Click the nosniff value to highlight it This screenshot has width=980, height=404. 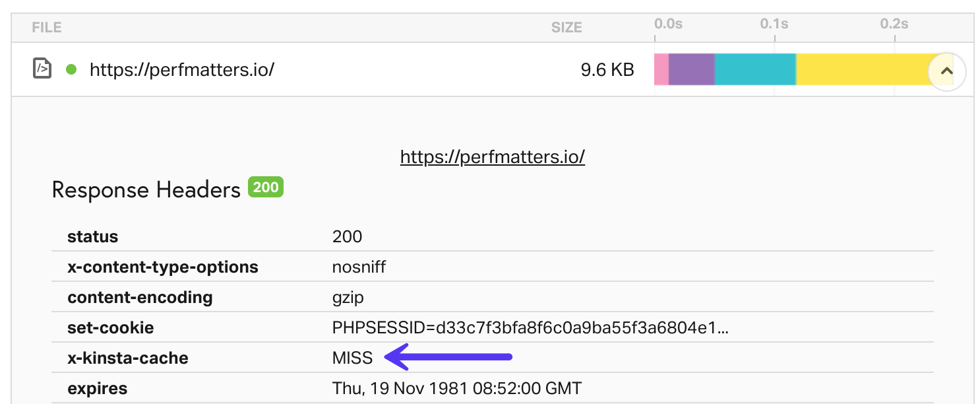[358, 267]
